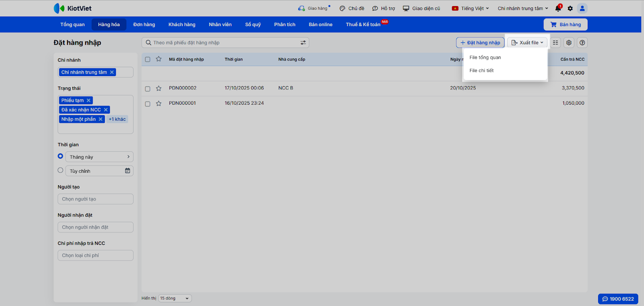This screenshot has width=644, height=306.
Task: Open the calendar icon for Tùy chỉnh
Action: tap(128, 171)
